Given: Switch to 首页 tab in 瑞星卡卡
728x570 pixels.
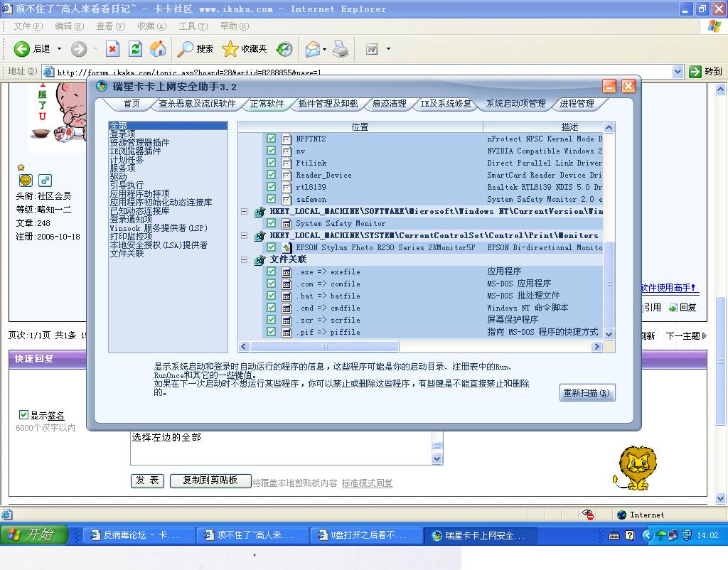Looking at the screenshot, I should pyautogui.click(x=132, y=104).
